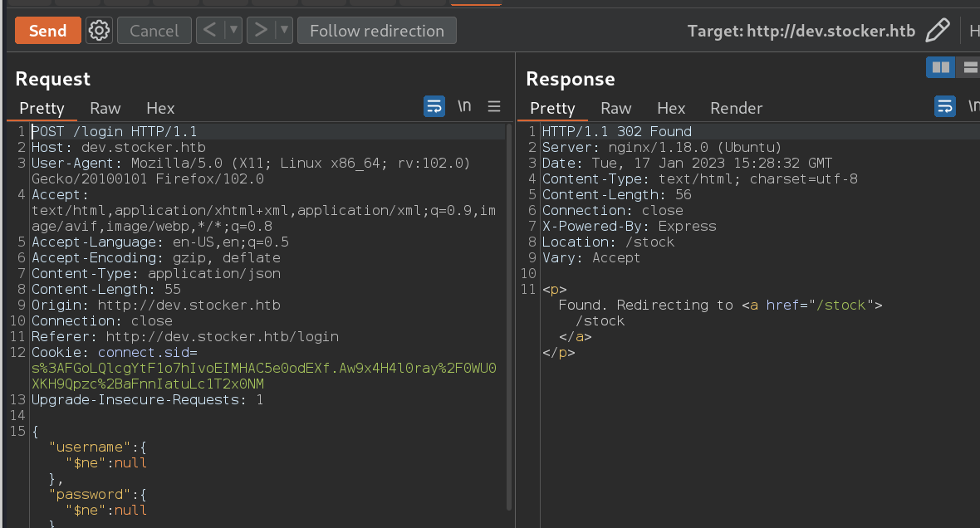980x528 pixels.
Task: Click the orange Send button
Action: pyautogui.click(x=48, y=31)
